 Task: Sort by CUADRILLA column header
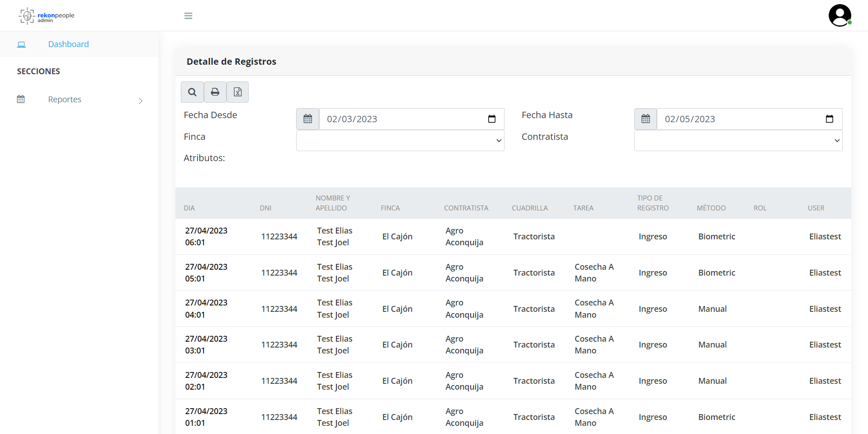[530, 208]
